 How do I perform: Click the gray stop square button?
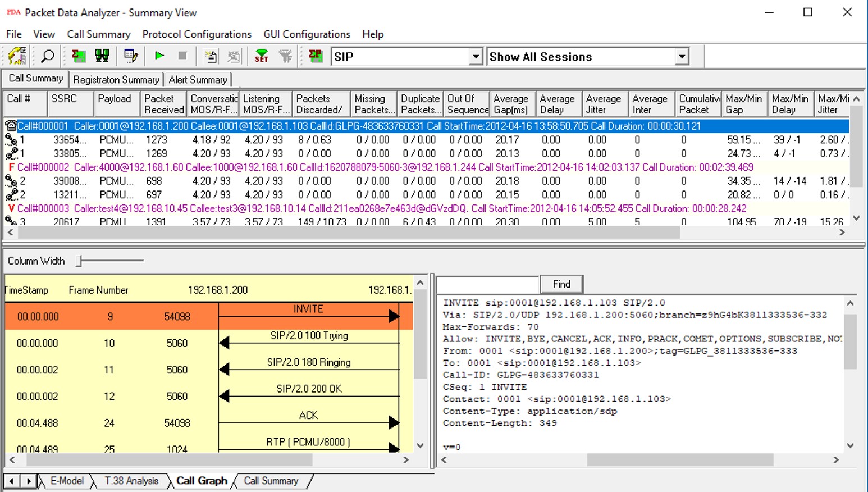pyautogui.click(x=182, y=56)
